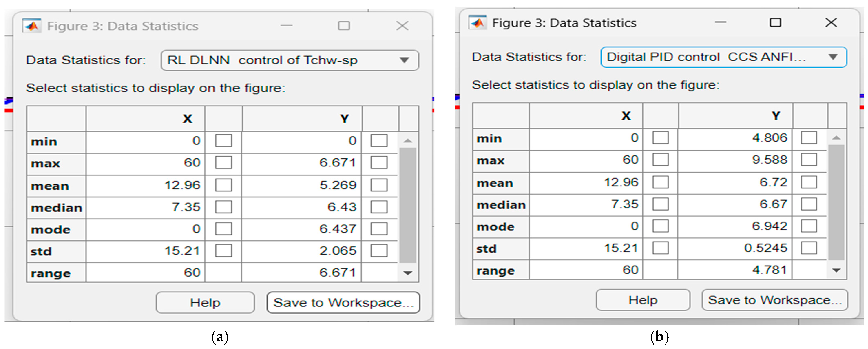Click the MATLAB icon in right window title

pos(478,23)
